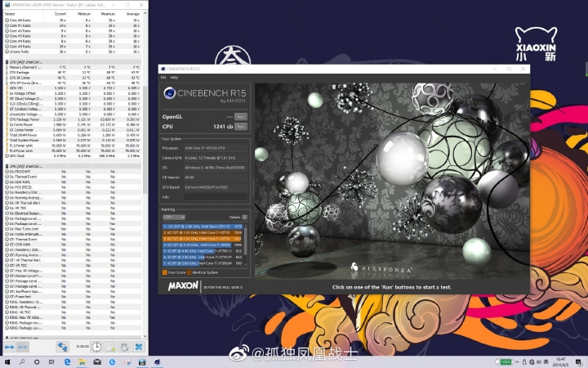Select ranking entry 4 with score 1096
The image size is (588, 368).
(203, 245)
